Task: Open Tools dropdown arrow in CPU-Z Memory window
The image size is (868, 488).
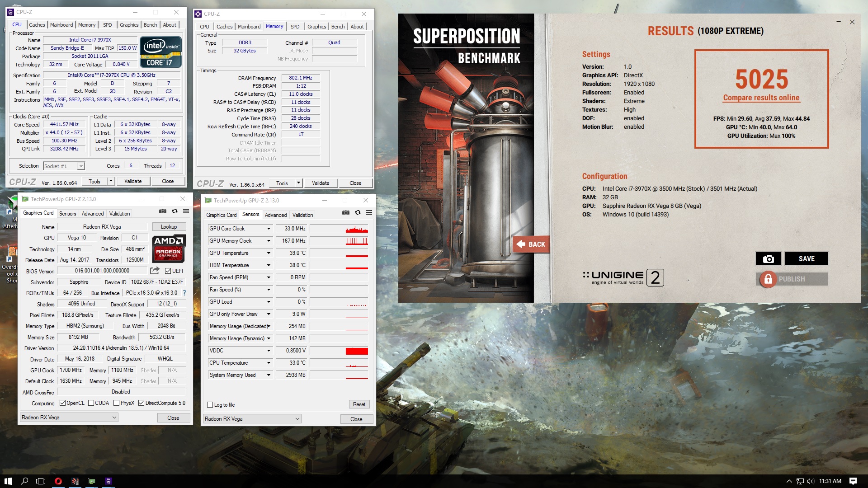Action: coord(298,183)
